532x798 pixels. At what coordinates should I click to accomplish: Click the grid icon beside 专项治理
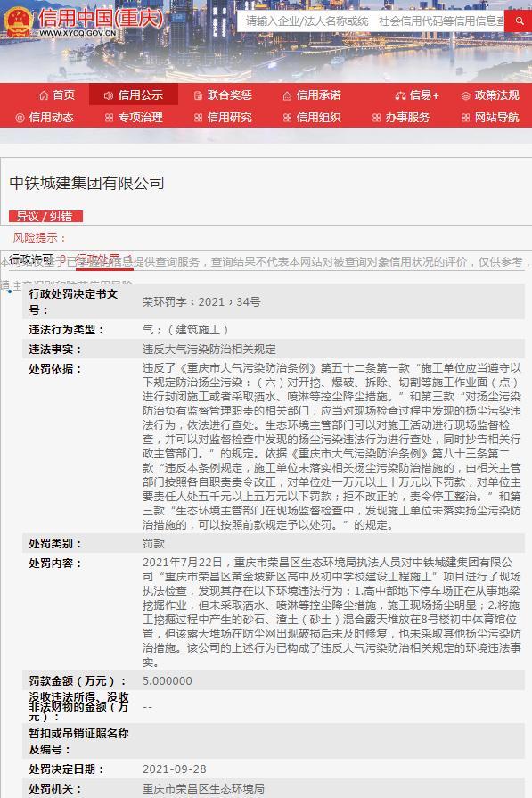(x=109, y=118)
